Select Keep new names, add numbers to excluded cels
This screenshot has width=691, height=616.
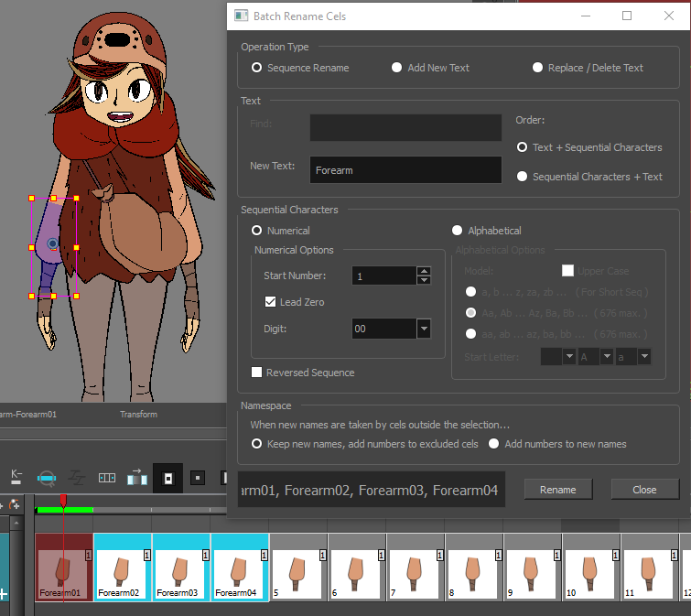256,444
